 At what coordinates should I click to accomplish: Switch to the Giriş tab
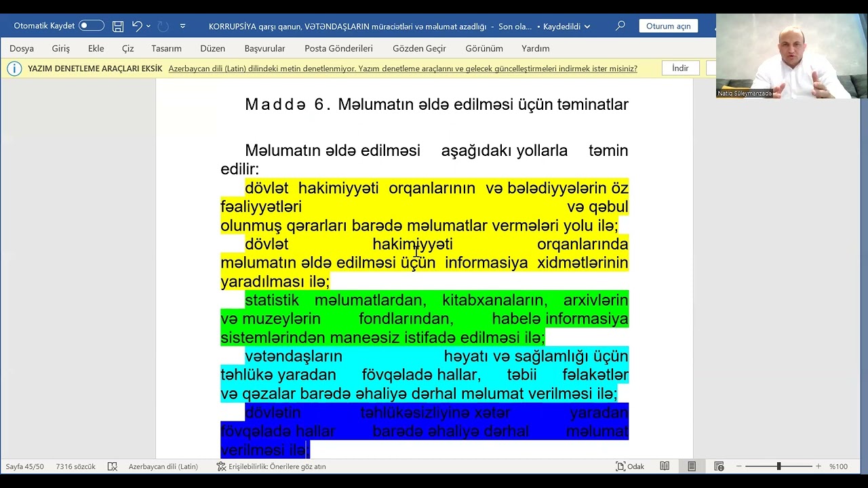pos(61,49)
